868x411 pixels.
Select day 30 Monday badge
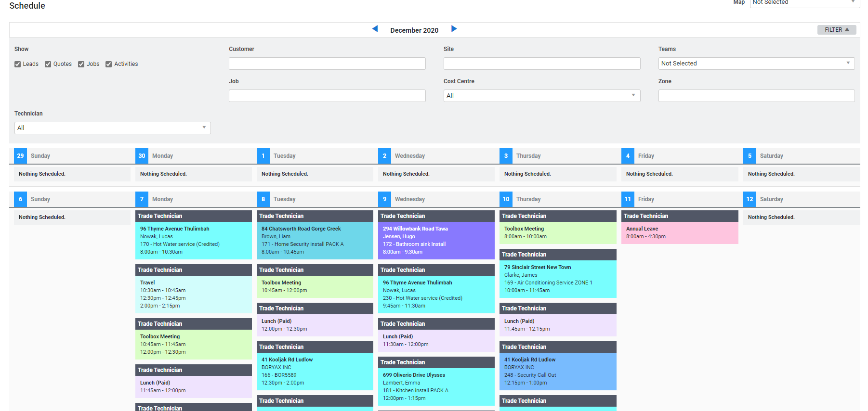(142, 156)
